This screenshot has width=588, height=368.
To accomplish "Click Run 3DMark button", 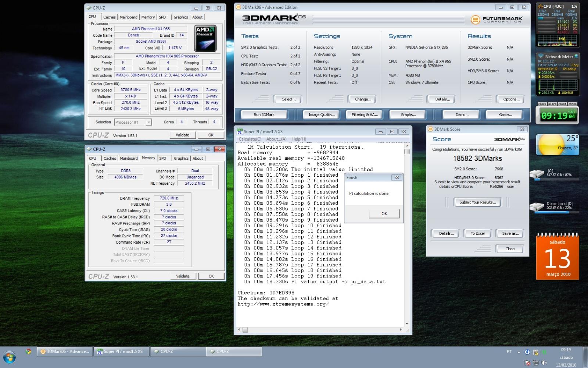I will tap(264, 114).
